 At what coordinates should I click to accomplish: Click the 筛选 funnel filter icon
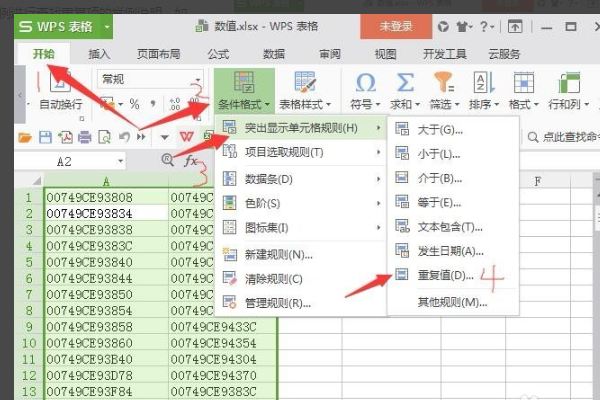(444, 82)
